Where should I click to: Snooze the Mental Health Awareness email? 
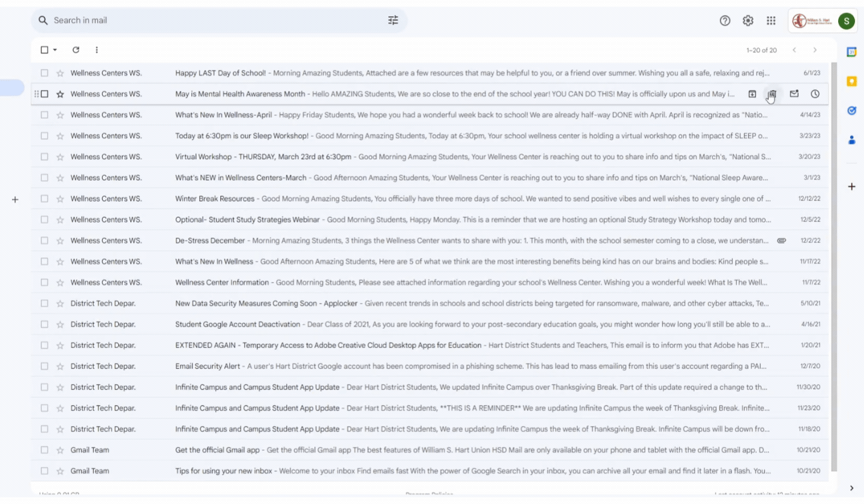(815, 94)
